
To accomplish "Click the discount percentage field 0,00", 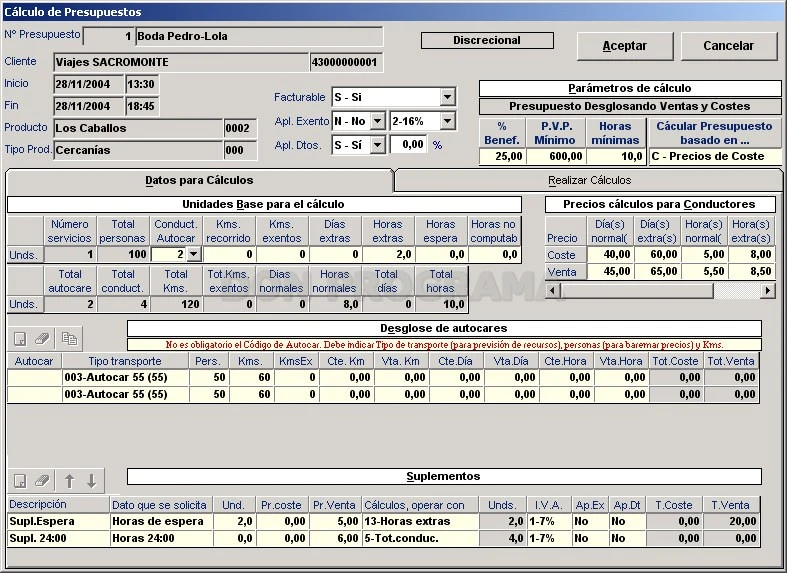I will pyautogui.click(x=409, y=145).
